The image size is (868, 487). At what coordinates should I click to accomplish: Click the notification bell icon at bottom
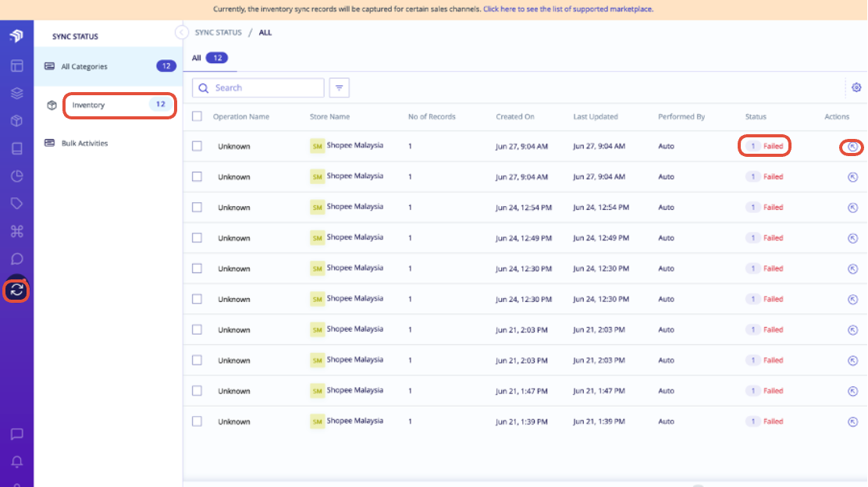tap(16, 461)
